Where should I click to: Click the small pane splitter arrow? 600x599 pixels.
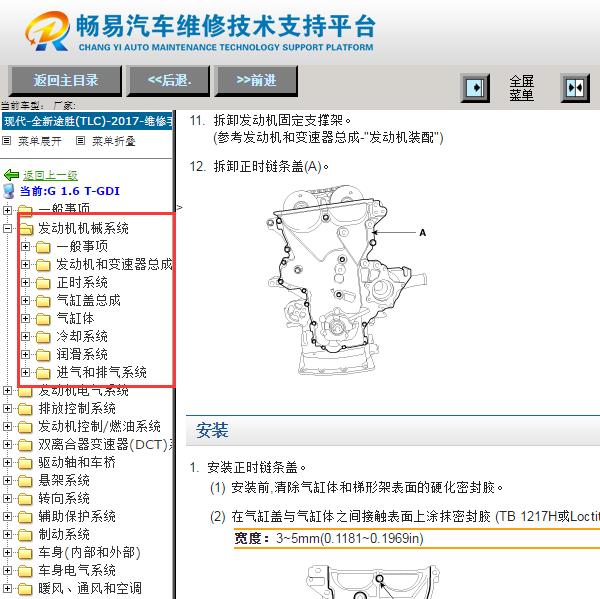pyautogui.click(x=179, y=207)
